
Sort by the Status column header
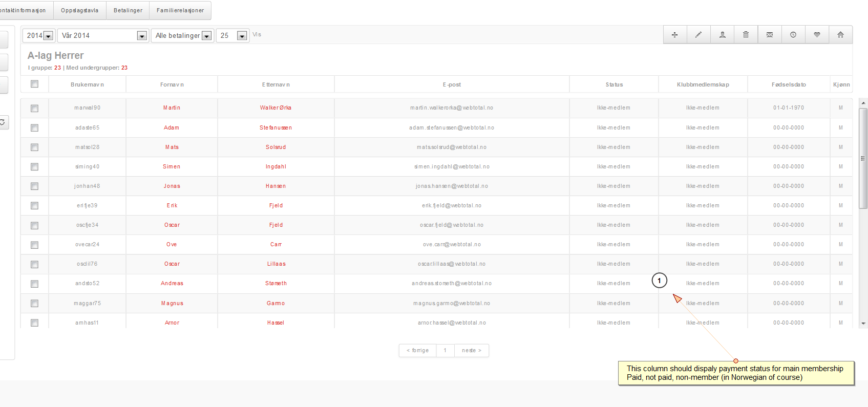point(614,84)
